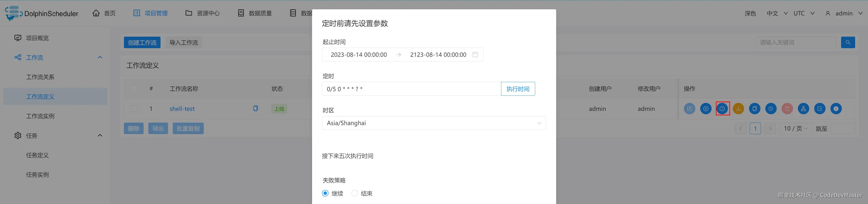The height and width of the screenshot is (204, 868).
Task: Click the 接下来五次执行时间 label
Action: pos(347,156)
